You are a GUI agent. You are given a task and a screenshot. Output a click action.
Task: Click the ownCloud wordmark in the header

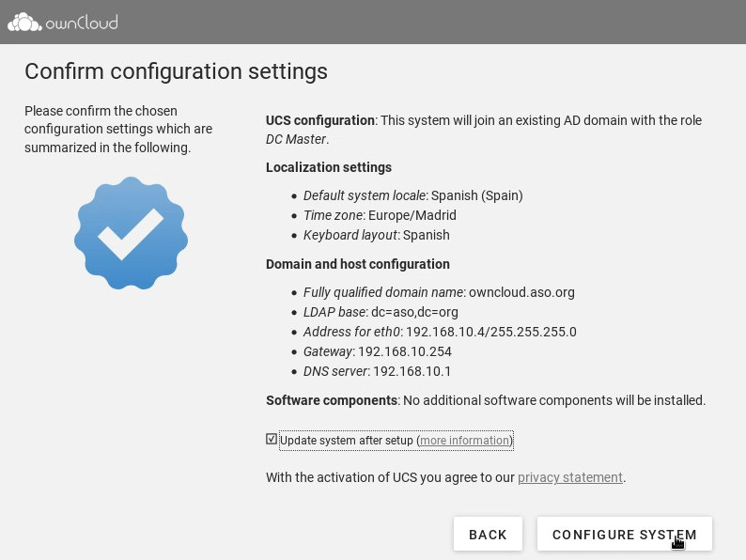(82, 23)
